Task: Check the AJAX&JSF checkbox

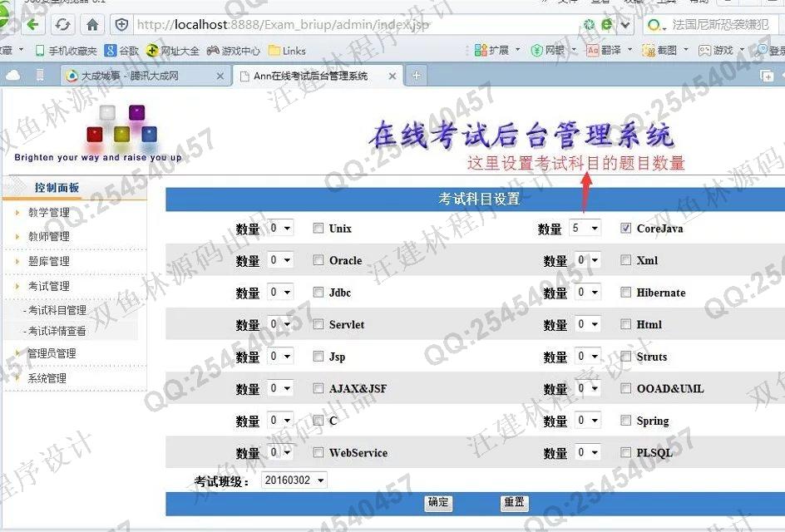Action: pyautogui.click(x=318, y=388)
